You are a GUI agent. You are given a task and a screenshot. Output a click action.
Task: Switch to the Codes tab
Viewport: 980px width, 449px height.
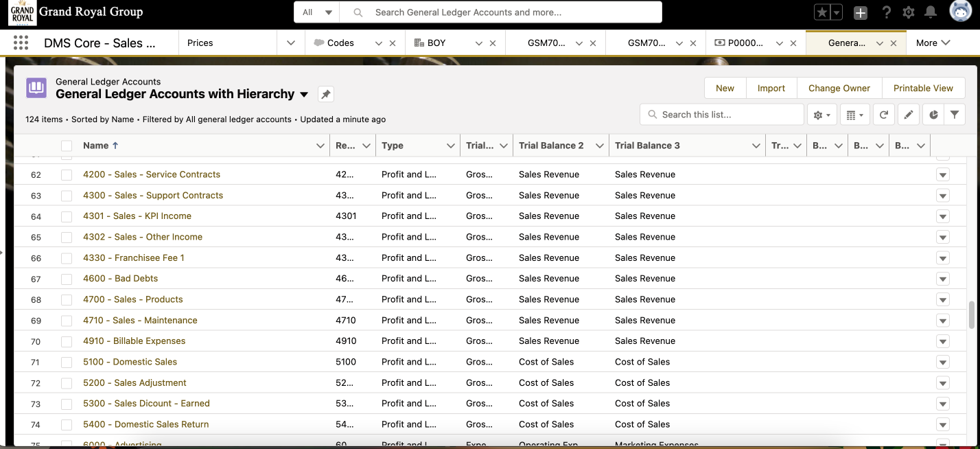(x=340, y=43)
